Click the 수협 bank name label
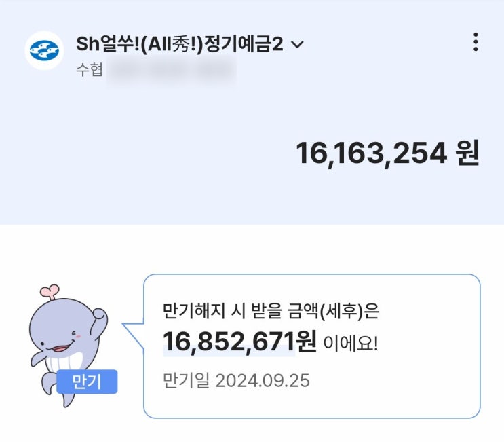 click(x=89, y=70)
